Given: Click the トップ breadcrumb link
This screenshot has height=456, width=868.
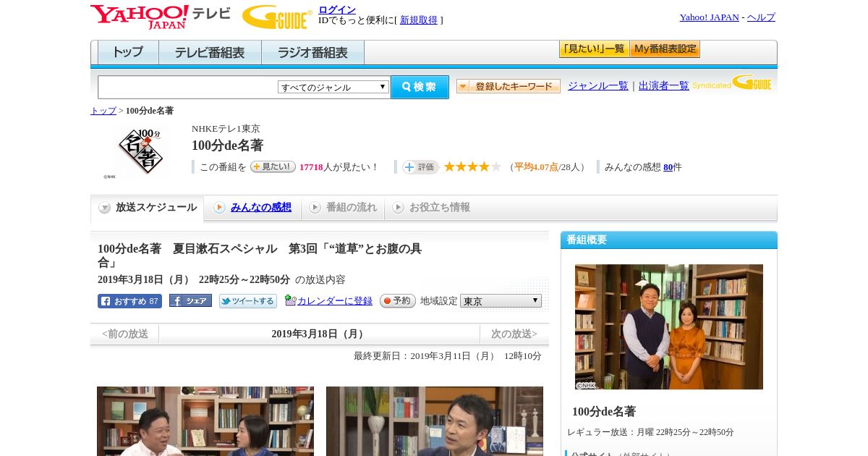Looking at the screenshot, I should pos(103,111).
